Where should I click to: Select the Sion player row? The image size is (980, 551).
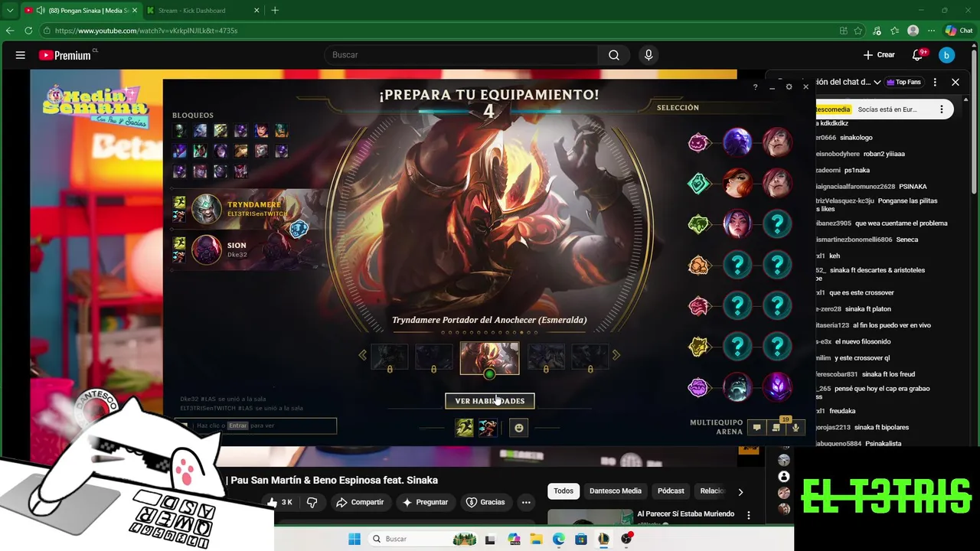coord(250,249)
